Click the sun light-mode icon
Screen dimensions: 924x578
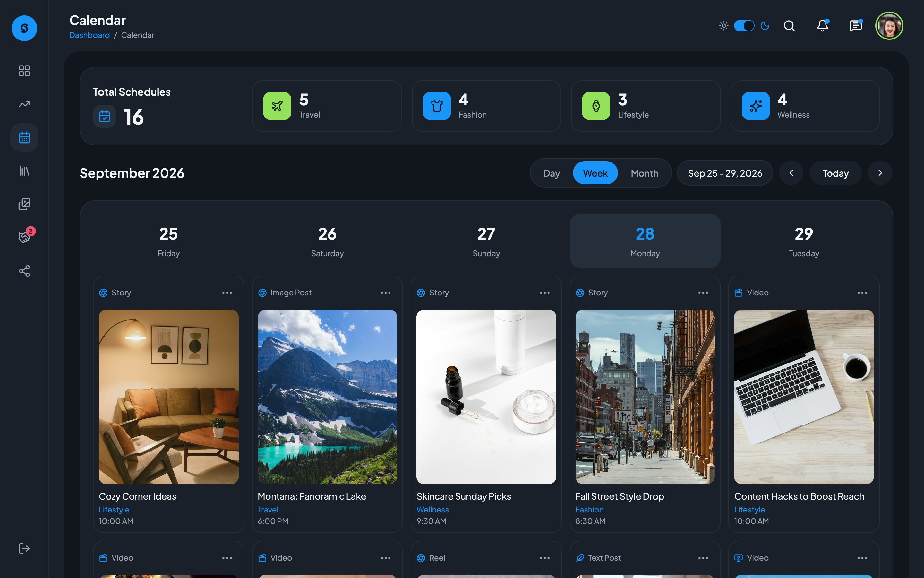coord(723,26)
